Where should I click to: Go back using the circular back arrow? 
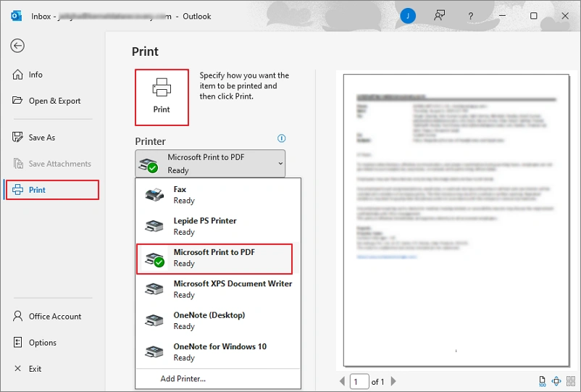click(17, 46)
